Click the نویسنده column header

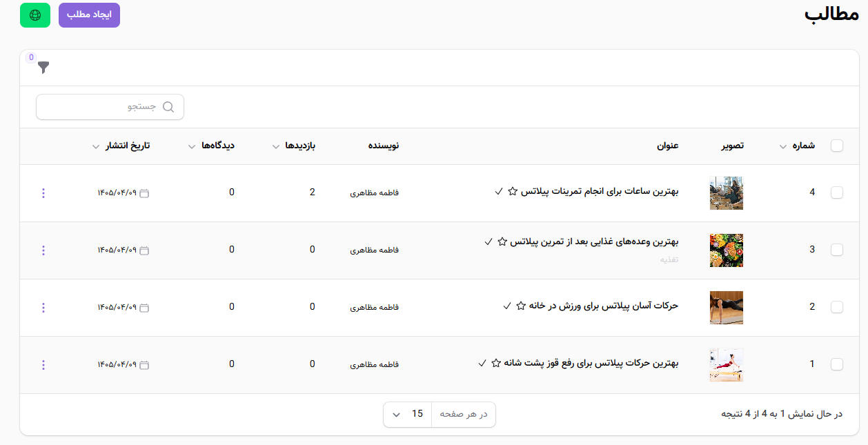pyautogui.click(x=384, y=146)
